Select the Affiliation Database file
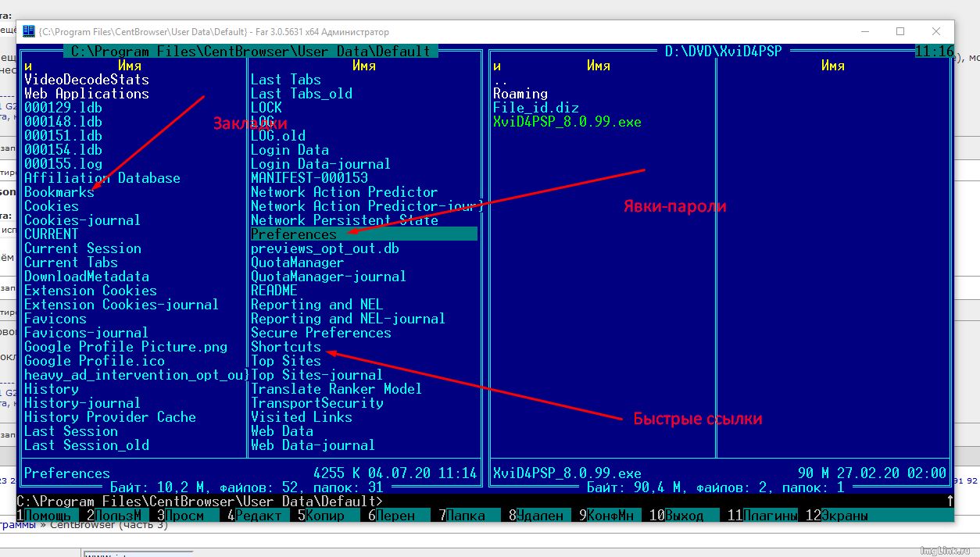Screen dimensions: 980x557 coord(102,178)
